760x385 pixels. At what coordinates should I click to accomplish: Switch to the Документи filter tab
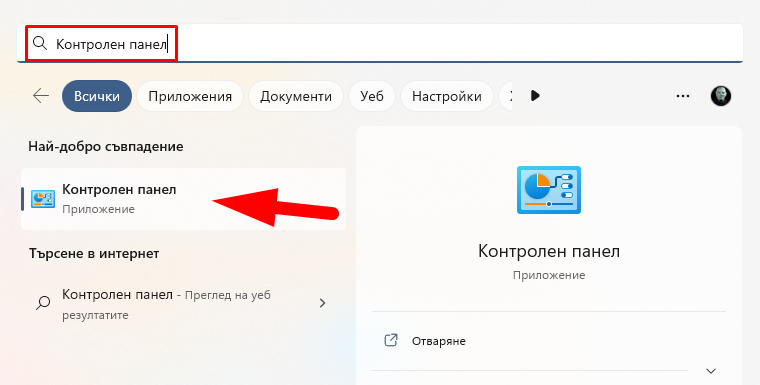pyautogui.click(x=296, y=96)
